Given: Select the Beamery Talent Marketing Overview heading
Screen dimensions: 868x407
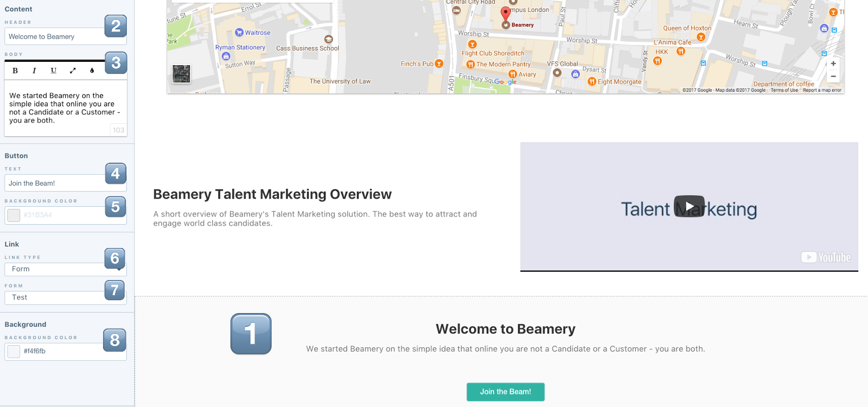Looking at the screenshot, I should click(x=272, y=194).
